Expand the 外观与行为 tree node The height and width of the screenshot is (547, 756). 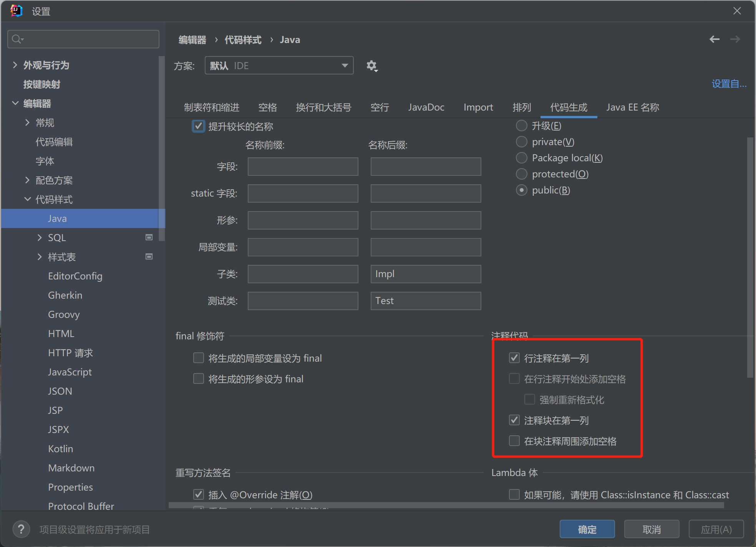tap(15, 65)
